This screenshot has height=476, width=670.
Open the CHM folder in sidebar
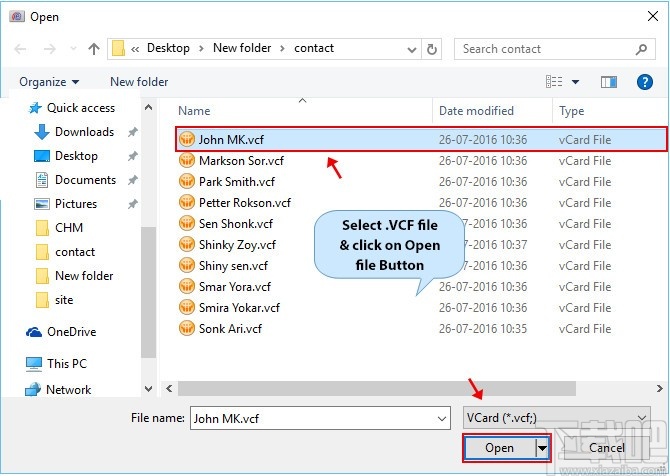59,228
